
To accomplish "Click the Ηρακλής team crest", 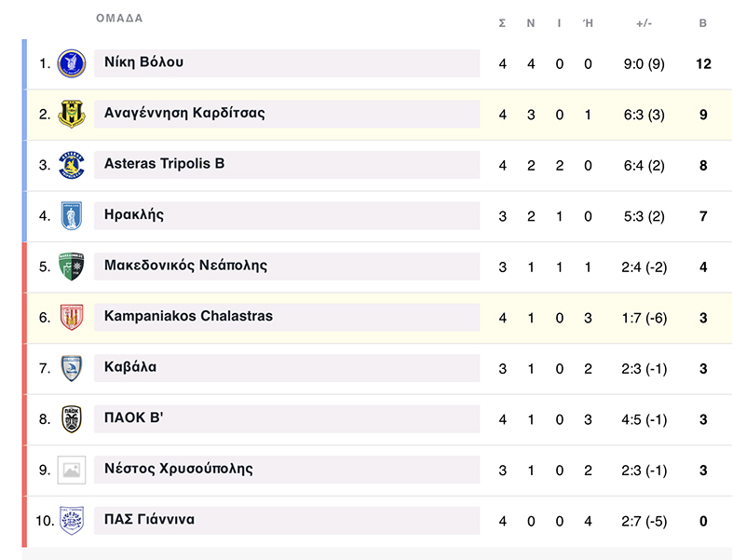I will 72,215.
